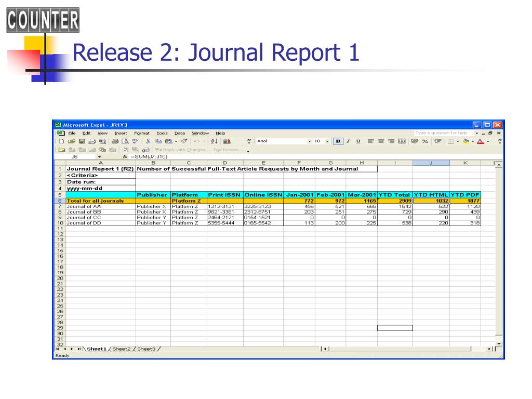Select the Format Painter brush icon
The height and width of the screenshot is (399, 532).
tap(184, 141)
